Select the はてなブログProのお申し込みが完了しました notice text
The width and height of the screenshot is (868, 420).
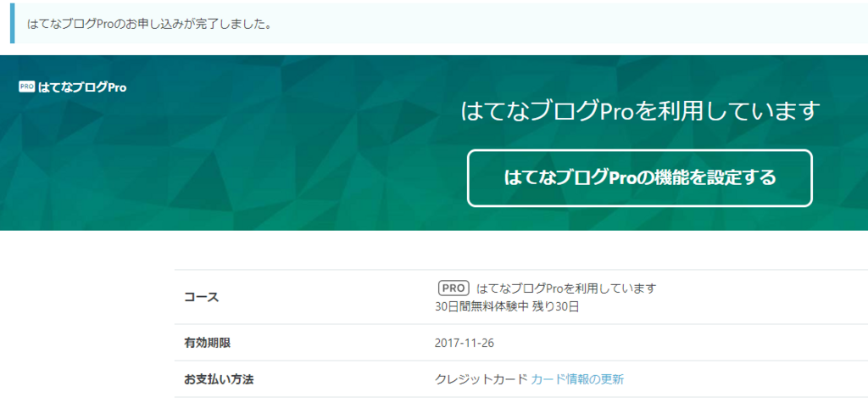click(149, 25)
